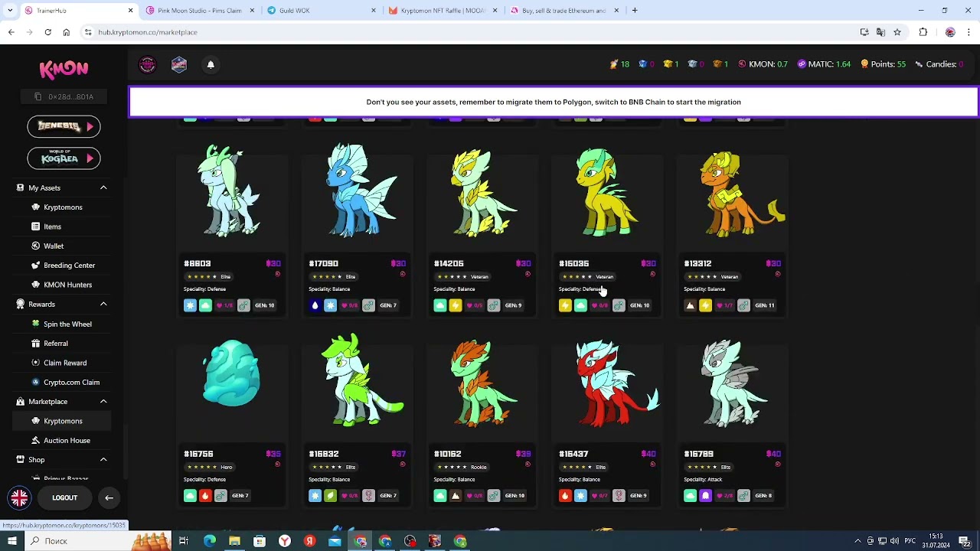Image resolution: width=980 pixels, height=551 pixels.
Task: Click the fire icon on #16437
Action: 565,496
